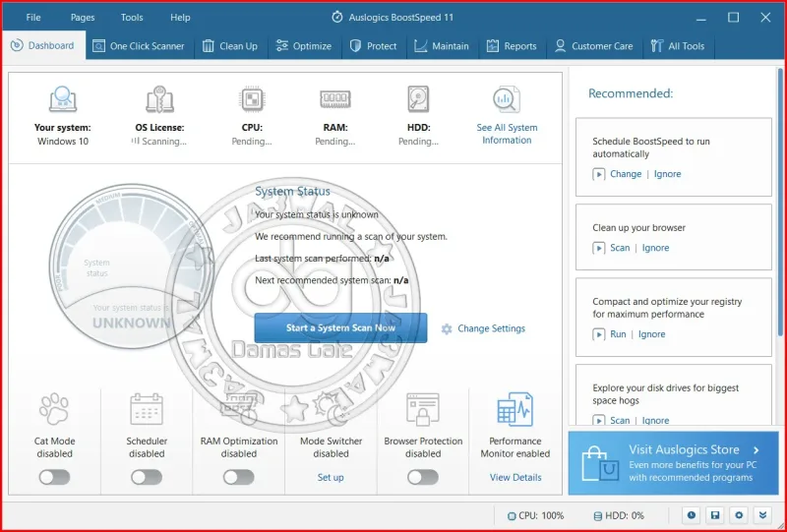This screenshot has width=787, height=532.
Task: Toggle the Cat Mode switch
Action: click(x=54, y=477)
